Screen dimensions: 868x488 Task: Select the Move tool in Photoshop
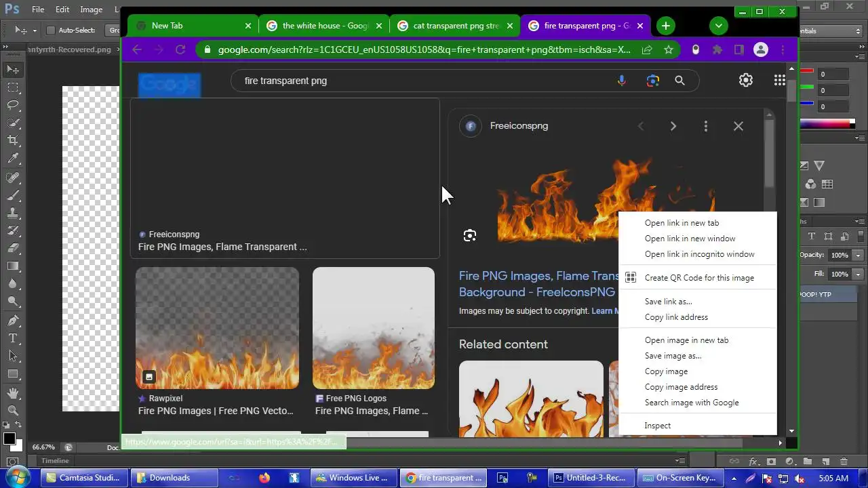(13, 69)
